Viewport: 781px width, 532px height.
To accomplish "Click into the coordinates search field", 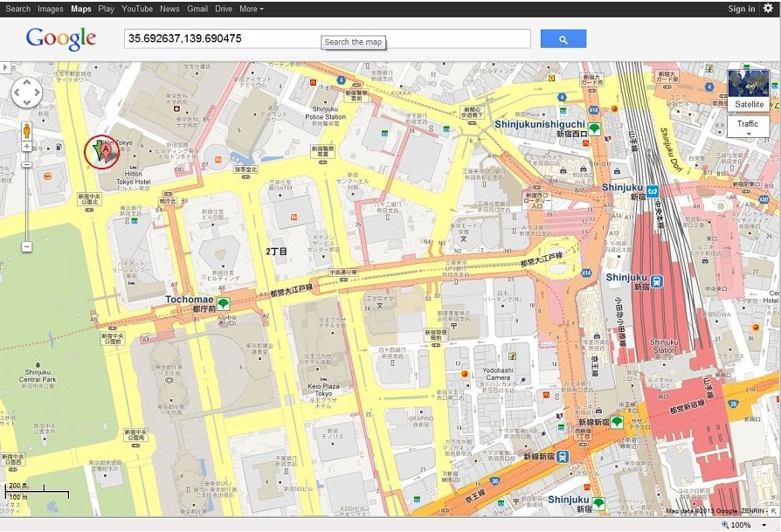I will pyautogui.click(x=328, y=38).
